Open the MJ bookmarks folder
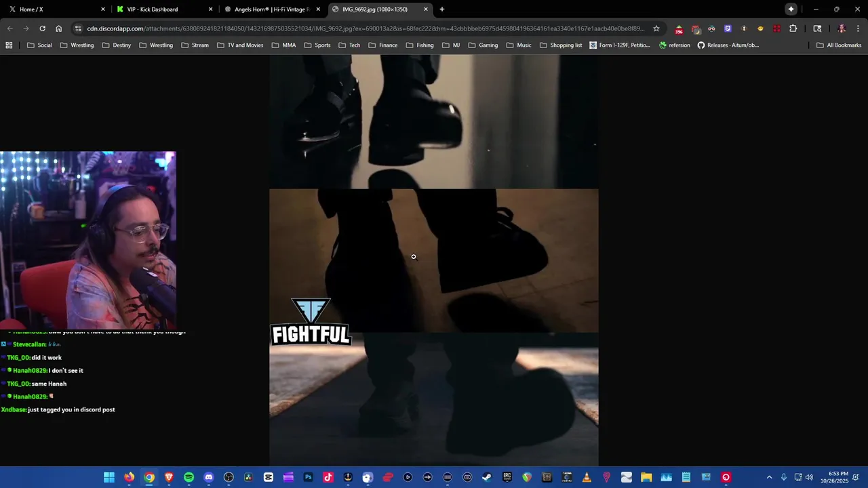The width and height of the screenshot is (868, 488). 451,45
